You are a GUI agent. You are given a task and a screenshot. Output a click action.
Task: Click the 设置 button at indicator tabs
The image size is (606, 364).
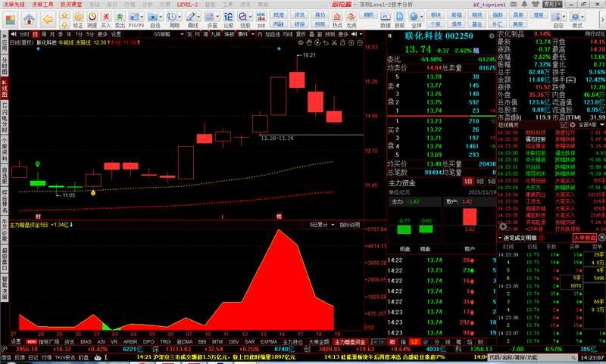[16, 342]
